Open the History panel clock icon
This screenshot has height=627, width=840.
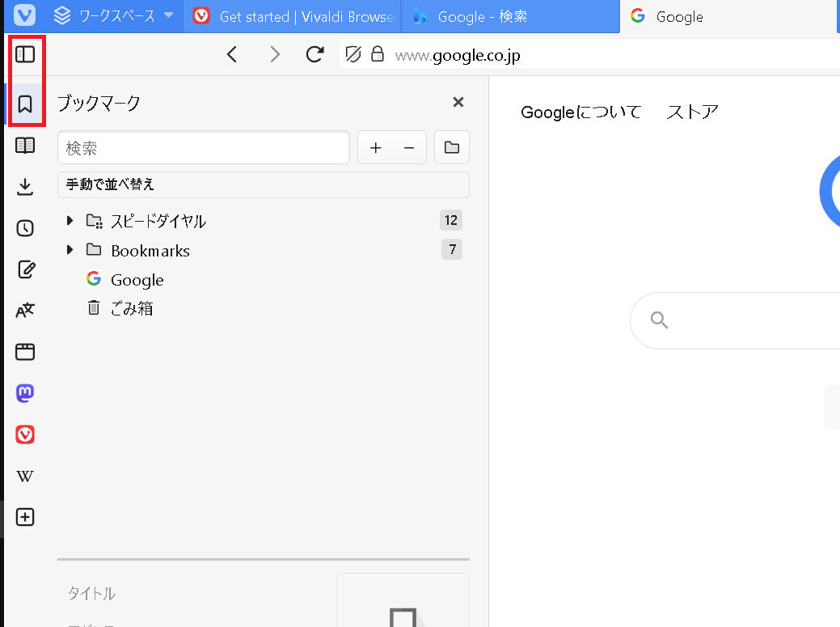click(x=25, y=228)
